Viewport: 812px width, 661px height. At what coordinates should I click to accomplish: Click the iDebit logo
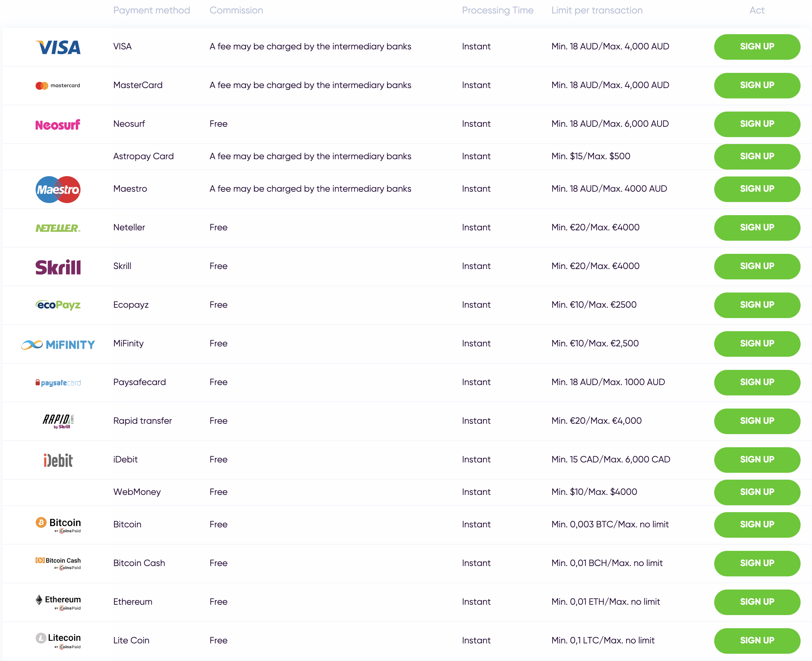58,460
